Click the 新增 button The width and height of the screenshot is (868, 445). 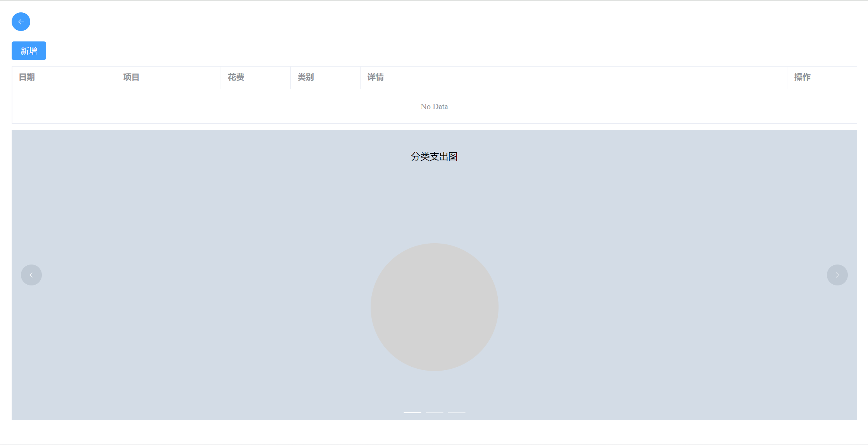29,51
